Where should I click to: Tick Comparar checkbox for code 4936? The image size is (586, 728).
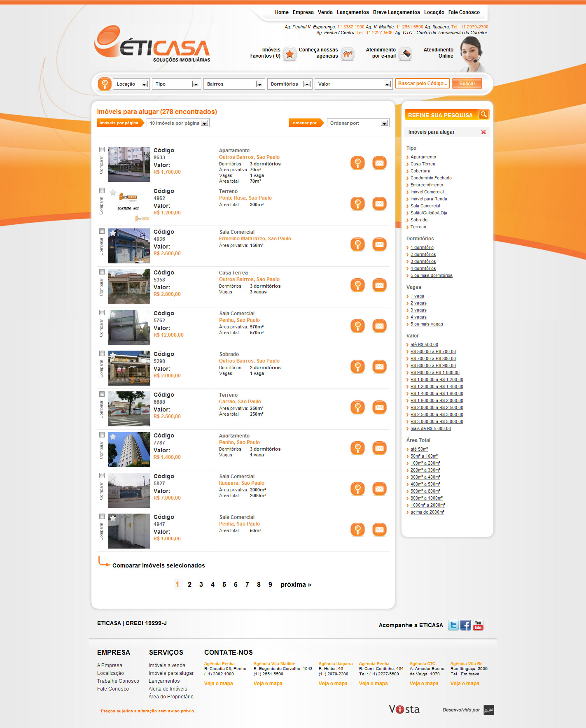click(102, 231)
